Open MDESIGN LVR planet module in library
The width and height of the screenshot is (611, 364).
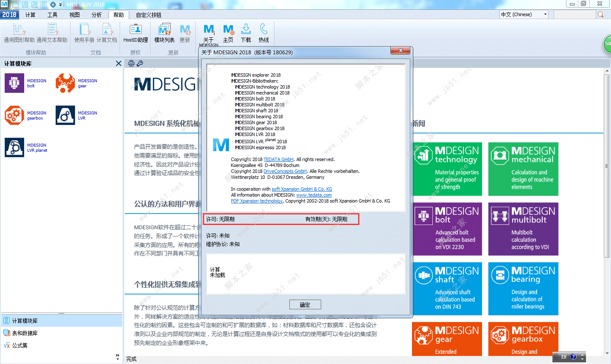26,147
